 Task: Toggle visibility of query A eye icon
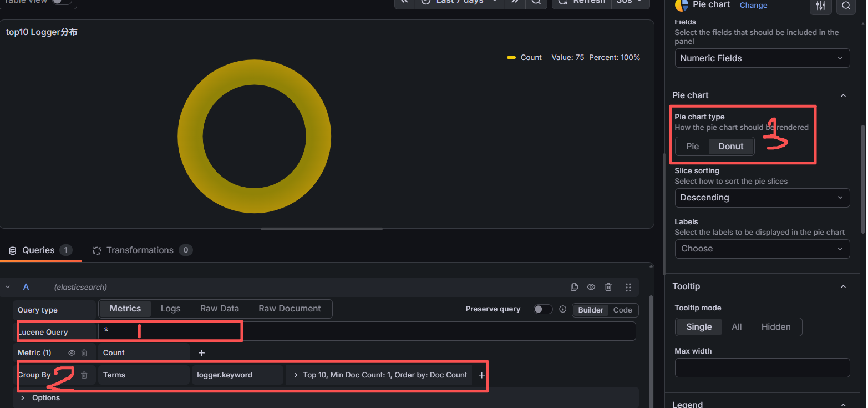point(591,287)
